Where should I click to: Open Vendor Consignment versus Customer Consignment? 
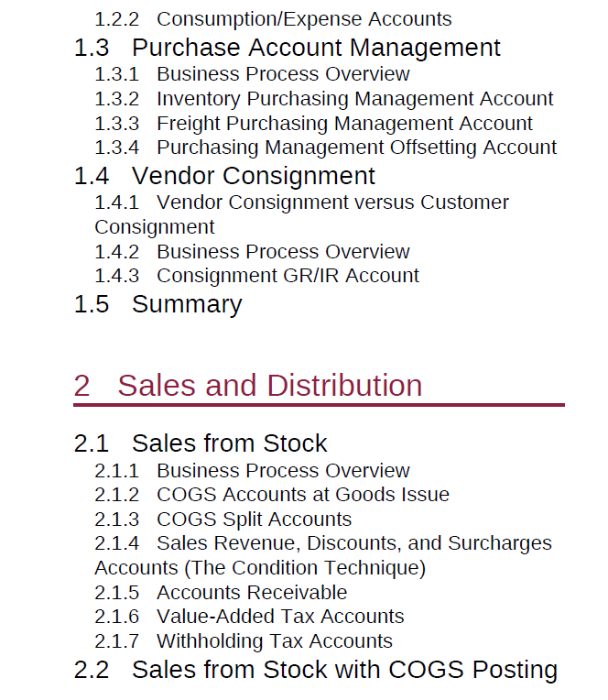(301, 214)
